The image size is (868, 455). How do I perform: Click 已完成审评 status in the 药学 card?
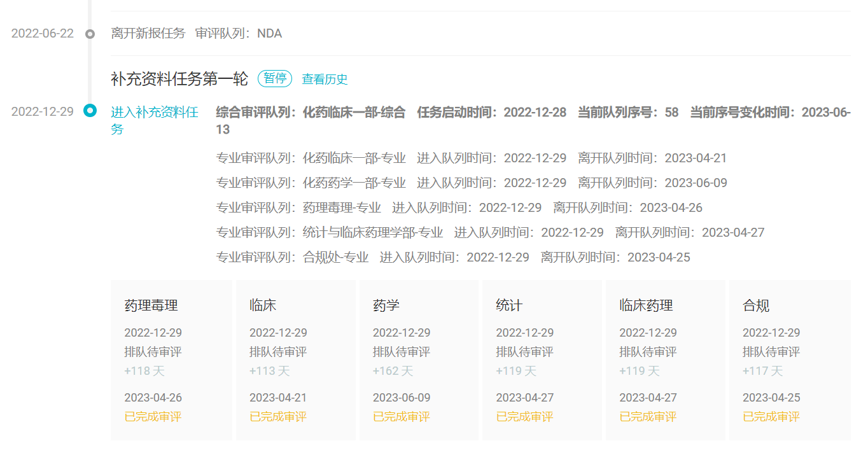tap(401, 417)
